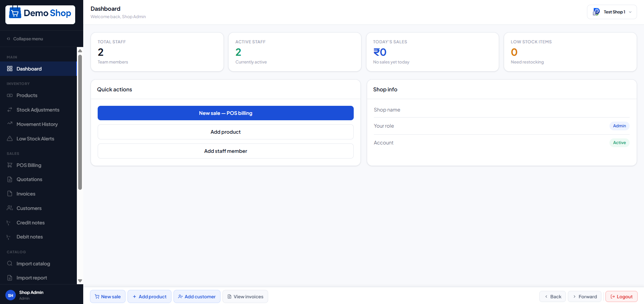The height and width of the screenshot is (304, 644).
Task: Click the Products icon in sidebar
Action: [x=10, y=95]
